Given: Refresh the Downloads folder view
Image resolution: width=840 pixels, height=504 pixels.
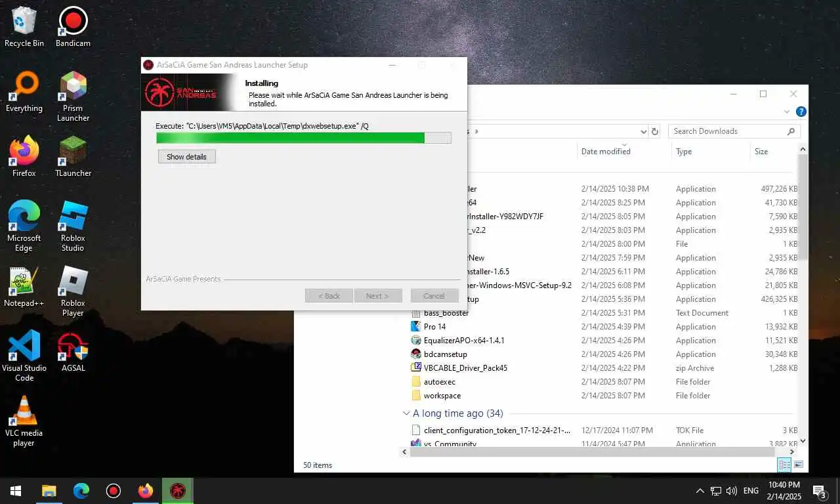Looking at the screenshot, I should pos(654,131).
